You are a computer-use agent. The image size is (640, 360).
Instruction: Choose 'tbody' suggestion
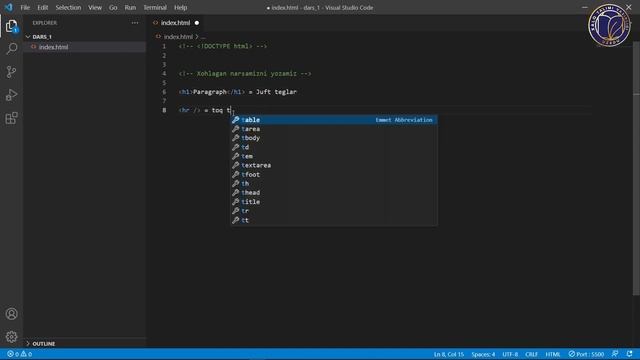334,138
